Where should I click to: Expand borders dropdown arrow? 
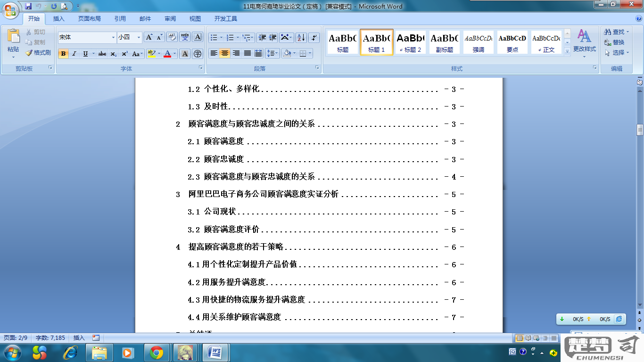[310, 53]
